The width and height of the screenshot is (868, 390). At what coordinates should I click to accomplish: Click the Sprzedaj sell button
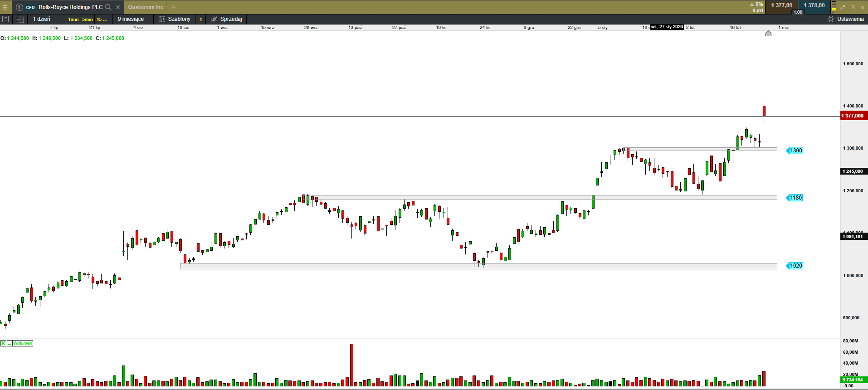226,19
